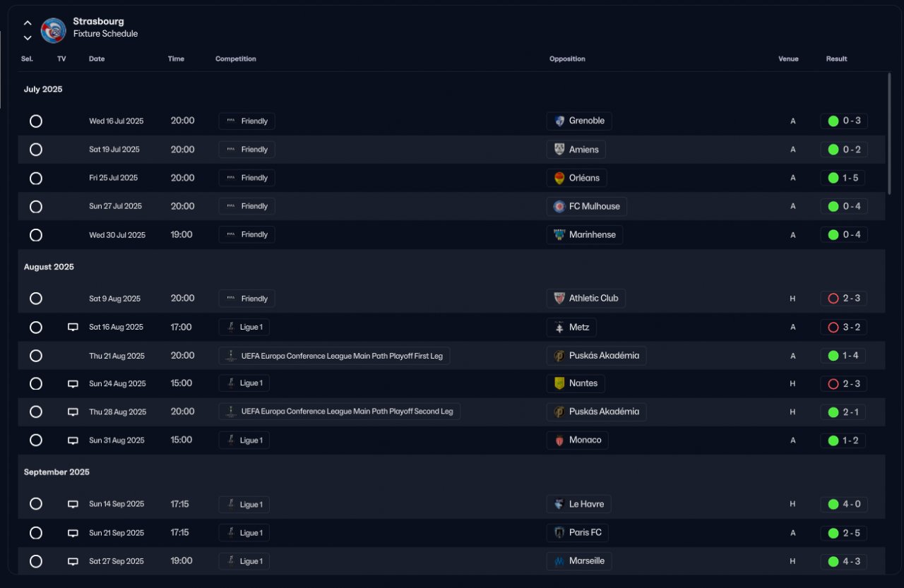The image size is (904, 588).
Task: Open the 1 - 5 result against Orléans
Action: 844,178
